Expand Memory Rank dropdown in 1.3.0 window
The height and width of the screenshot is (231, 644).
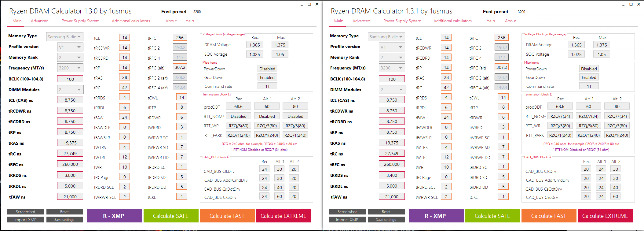[70, 58]
